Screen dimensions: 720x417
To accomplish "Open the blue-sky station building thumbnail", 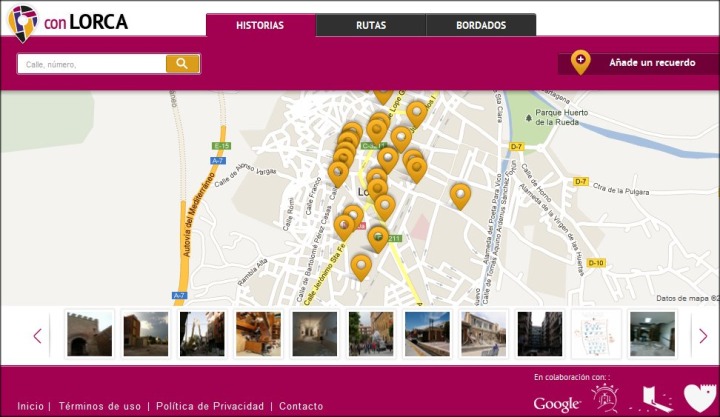I will pyautogui.click(x=427, y=334).
